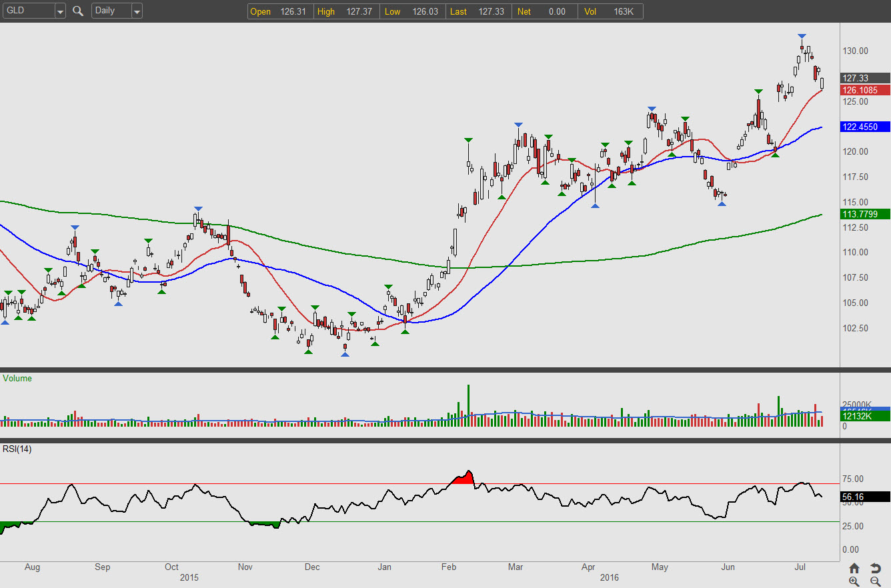891x588 pixels.
Task: Click the undo arrow icon
Action: pyautogui.click(x=876, y=568)
